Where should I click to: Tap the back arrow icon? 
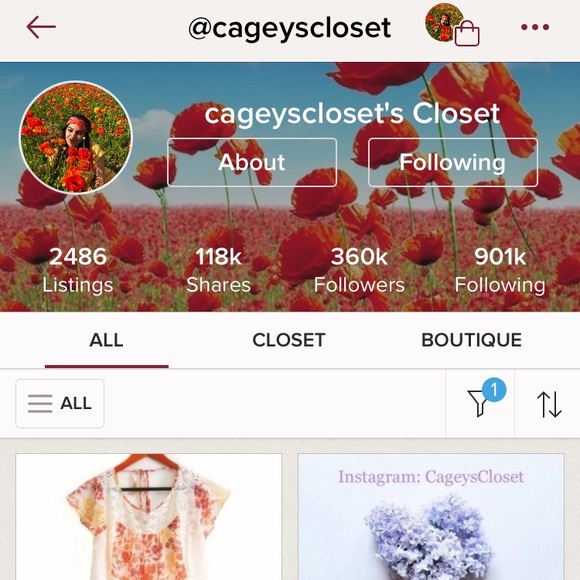click(x=41, y=27)
